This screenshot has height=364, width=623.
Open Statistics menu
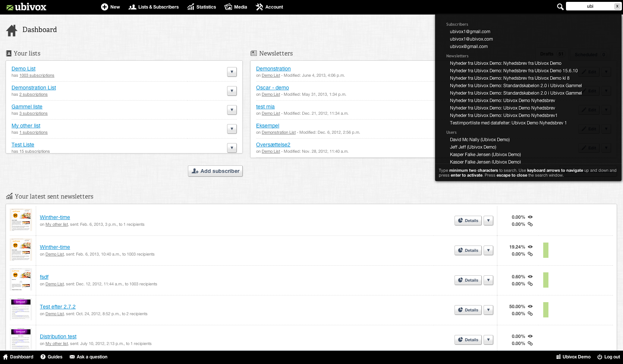point(202,7)
